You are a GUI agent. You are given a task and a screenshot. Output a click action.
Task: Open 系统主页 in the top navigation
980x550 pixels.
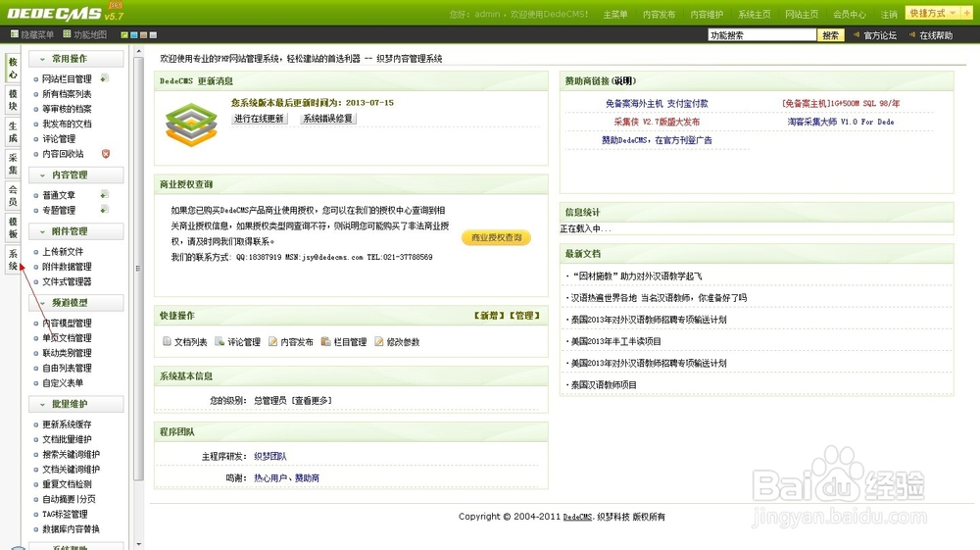pos(755,15)
